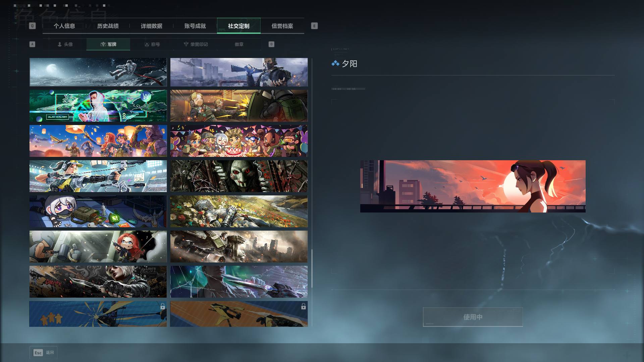
Task: Open the 个人信息 tab
Action: click(64, 26)
